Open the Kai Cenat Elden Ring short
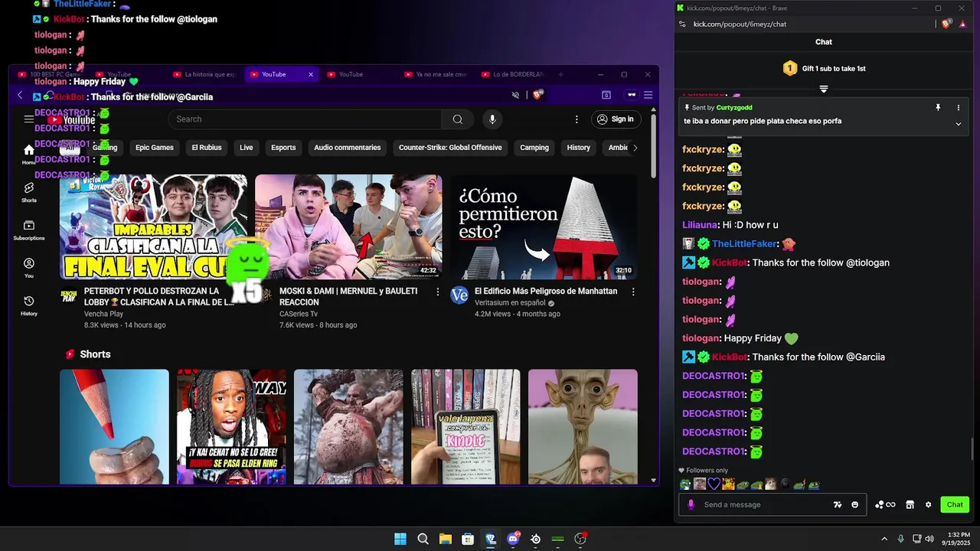 click(x=231, y=427)
